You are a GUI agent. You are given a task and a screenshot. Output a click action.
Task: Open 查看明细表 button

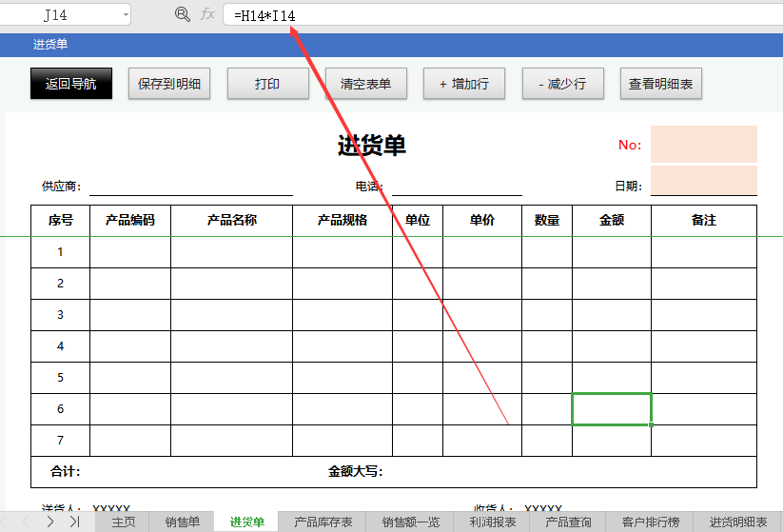(660, 84)
